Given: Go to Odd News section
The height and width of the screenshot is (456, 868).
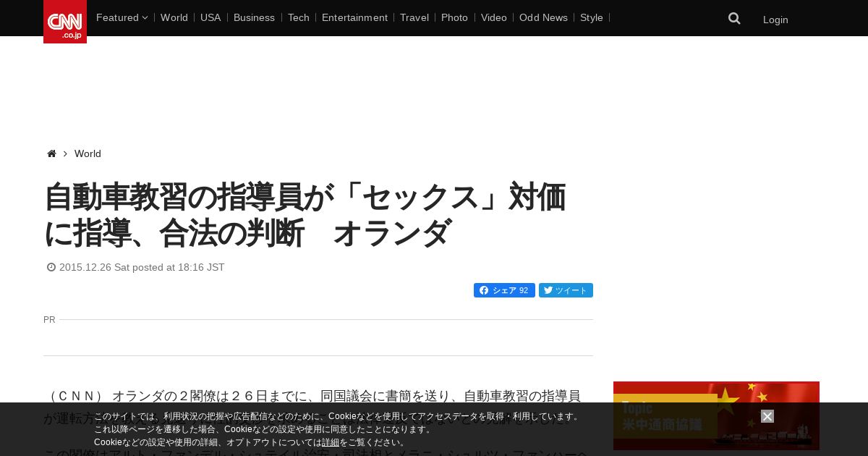Looking at the screenshot, I should (543, 17).
